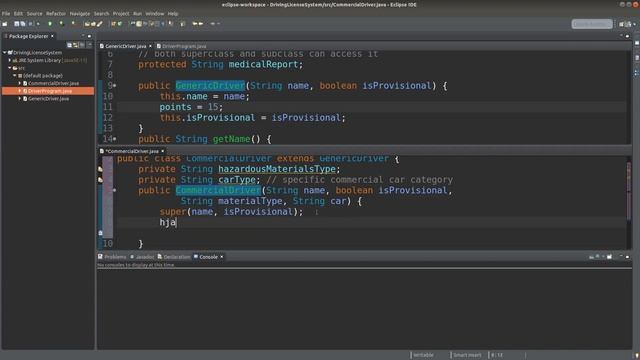Toggle Link with Editor in Package Explorer

coord(76,45)
